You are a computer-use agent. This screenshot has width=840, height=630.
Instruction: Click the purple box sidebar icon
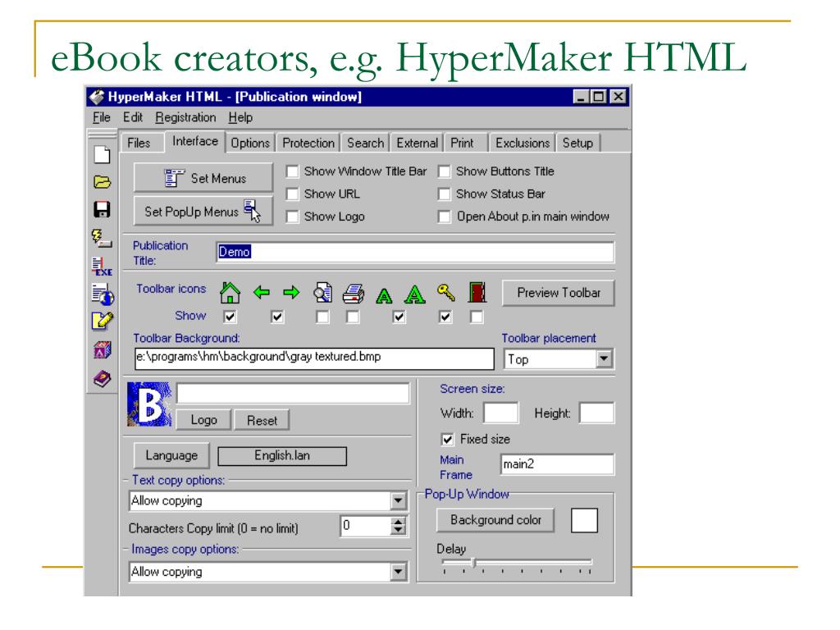[102, 350]
